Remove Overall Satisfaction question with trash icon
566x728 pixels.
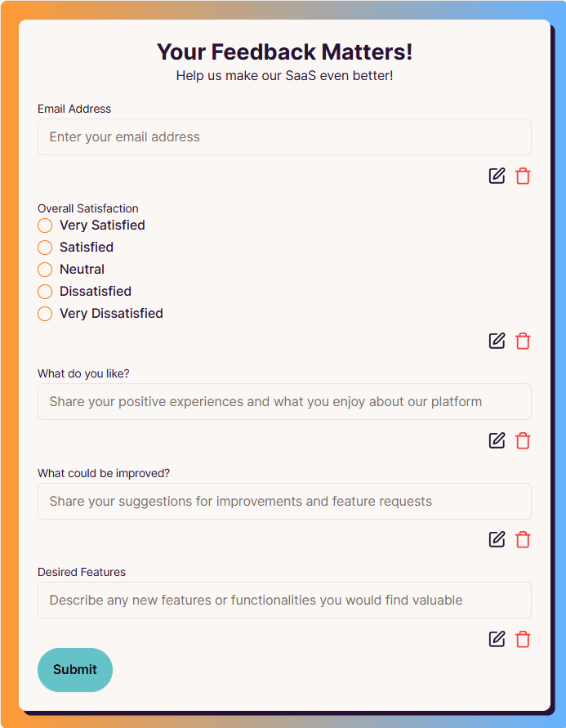(x=523, y=341)
